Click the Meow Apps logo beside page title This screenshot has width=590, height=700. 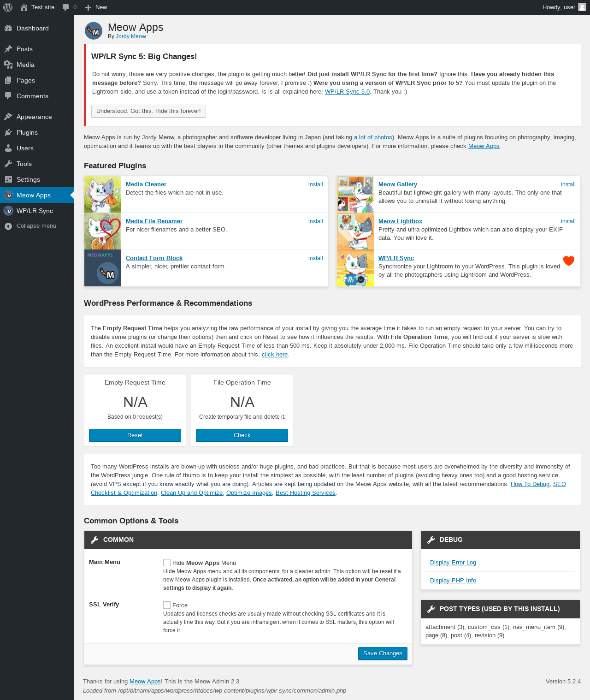point(94,31)
